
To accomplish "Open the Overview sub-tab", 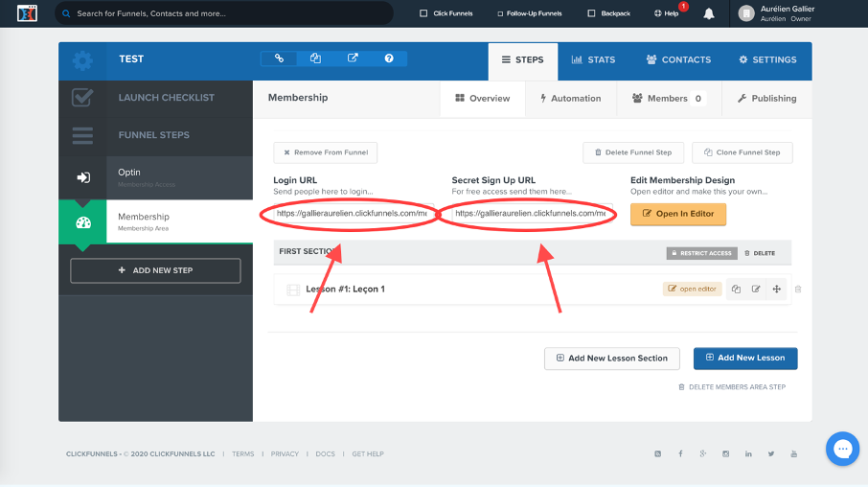I will pos(483,99).
